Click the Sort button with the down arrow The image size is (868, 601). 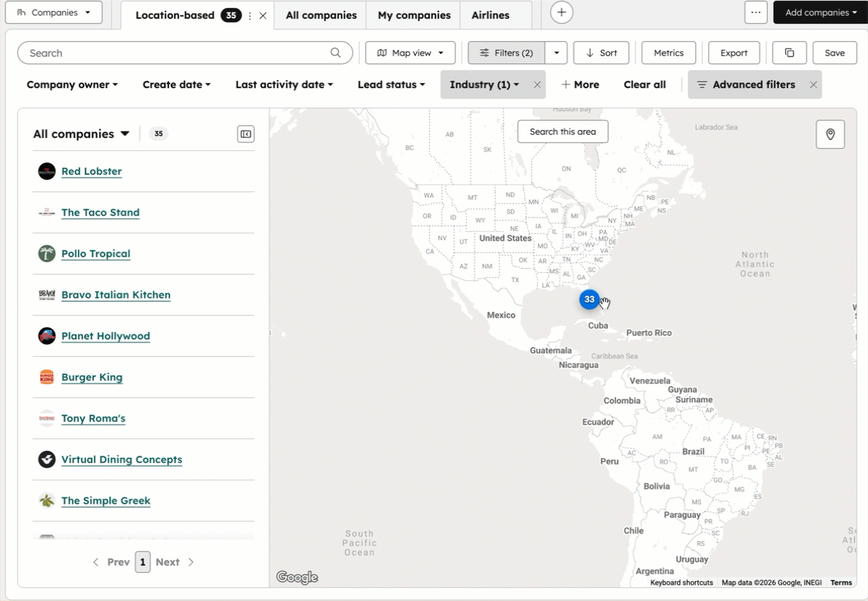[x=601, y=52]
